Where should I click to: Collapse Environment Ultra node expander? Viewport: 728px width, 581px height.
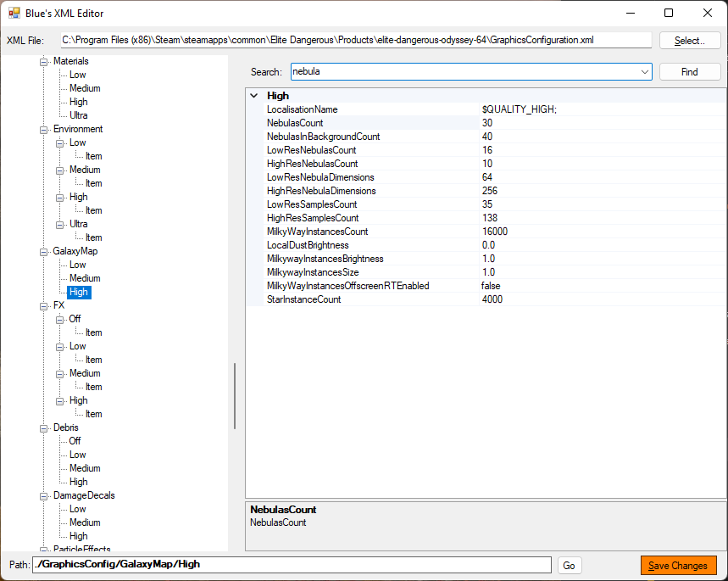[60, 225]
